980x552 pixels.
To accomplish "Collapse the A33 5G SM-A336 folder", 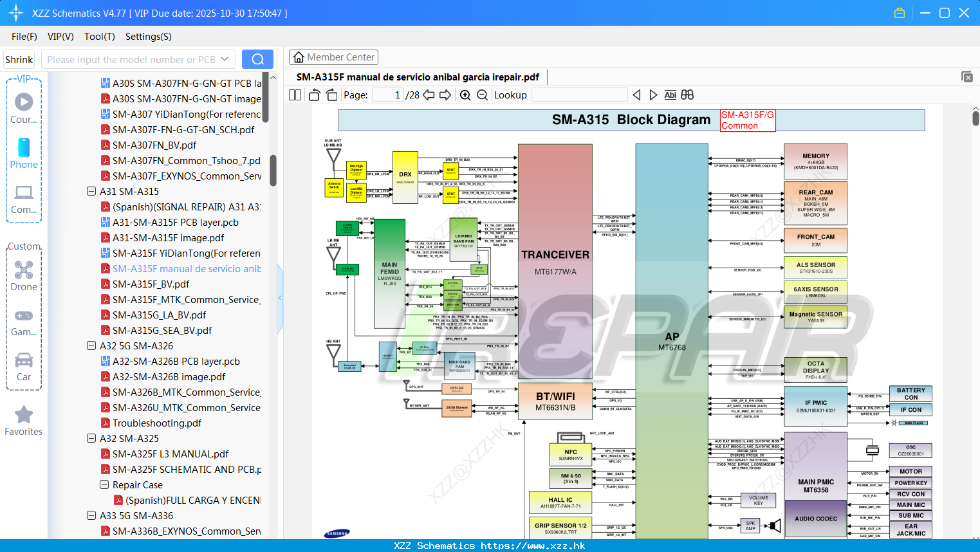I will point(91,515).
